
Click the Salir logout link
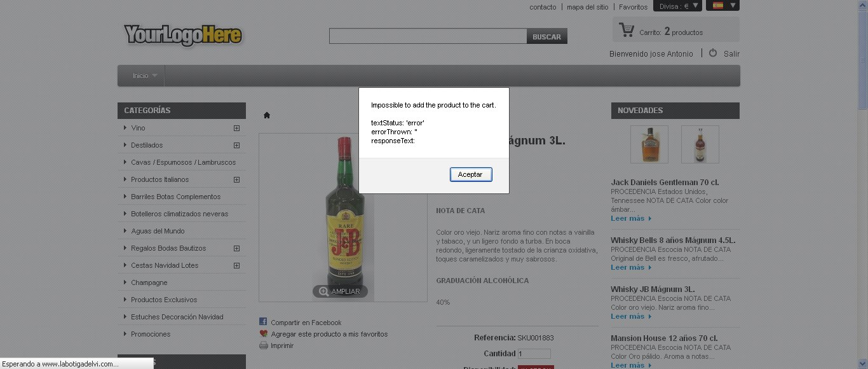click(731, 54)
